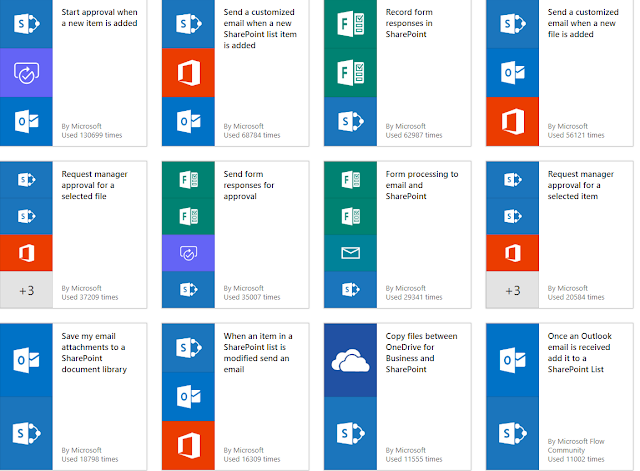The height and width of the screenshot is (471, 640).
Task: Click Outlook icon on Once an Outlook email card
Action: [512, 360]
